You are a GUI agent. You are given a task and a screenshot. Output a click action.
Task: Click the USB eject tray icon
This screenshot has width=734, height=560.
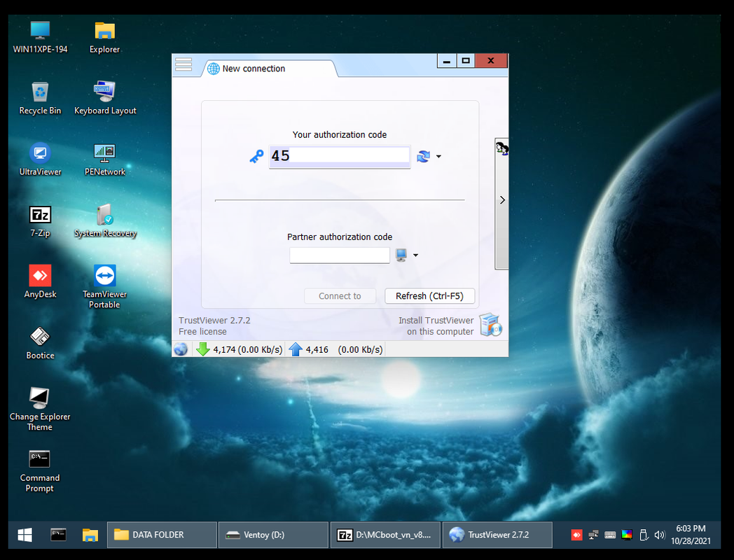(644, 535)
